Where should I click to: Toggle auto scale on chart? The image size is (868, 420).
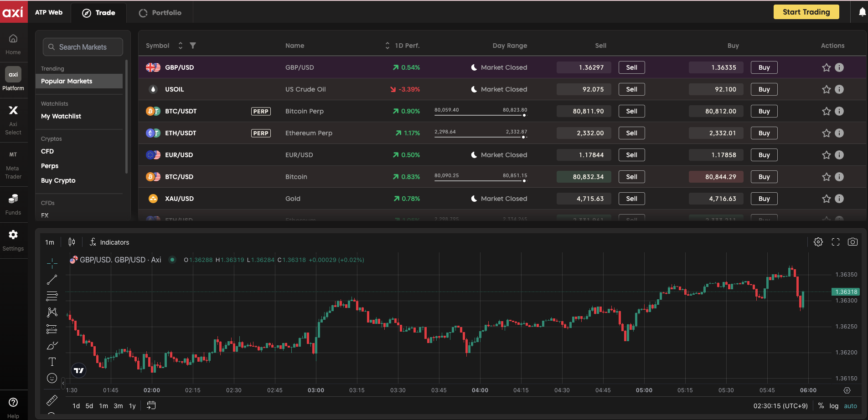point(851,406)
